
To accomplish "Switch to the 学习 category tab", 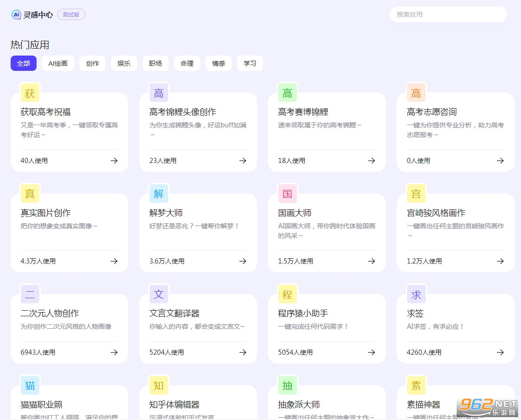I will click(x=250, y=63).
